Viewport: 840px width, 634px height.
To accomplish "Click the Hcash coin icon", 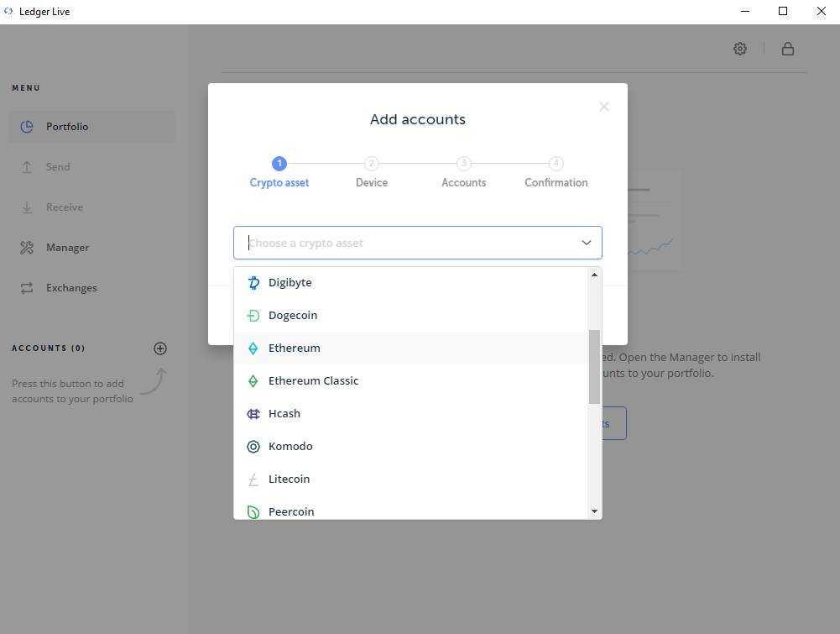I will (x=253, y=414).
